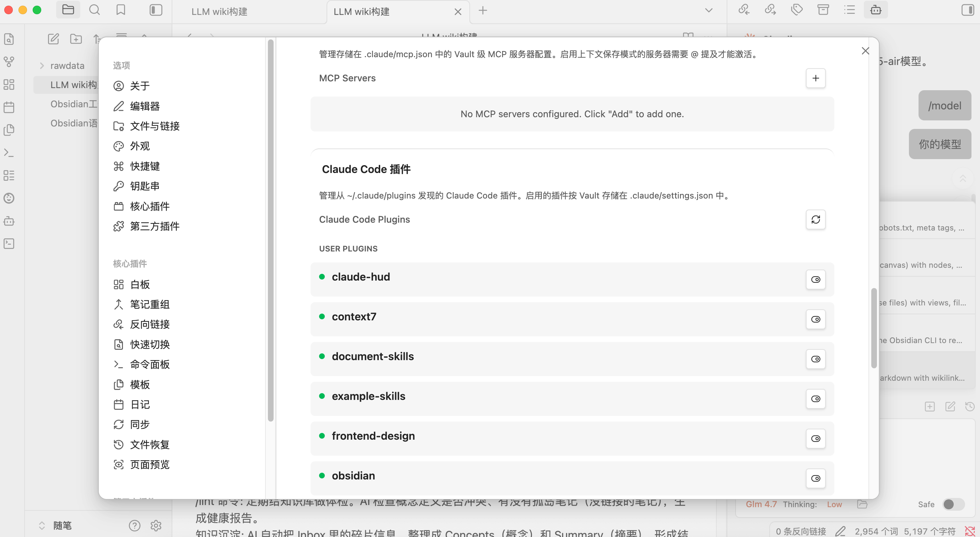
Task: Open the file explorer folder icon
Action: point(68,10)
